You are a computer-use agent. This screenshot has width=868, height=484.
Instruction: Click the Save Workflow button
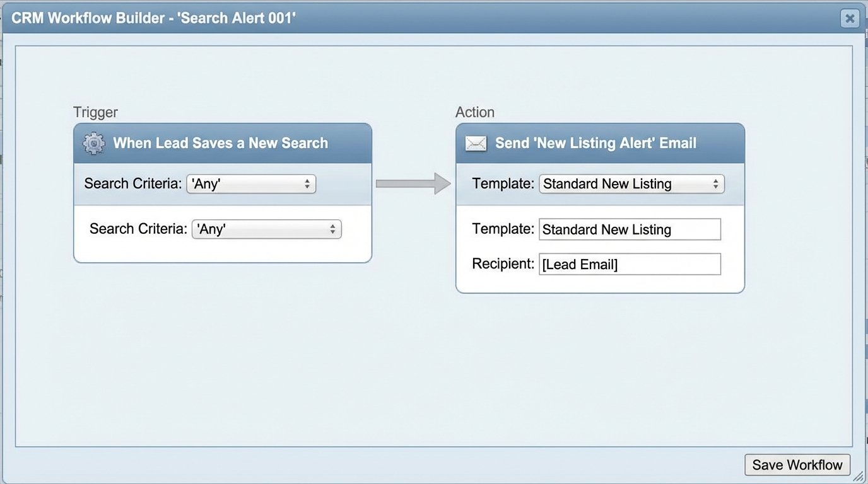797,464
